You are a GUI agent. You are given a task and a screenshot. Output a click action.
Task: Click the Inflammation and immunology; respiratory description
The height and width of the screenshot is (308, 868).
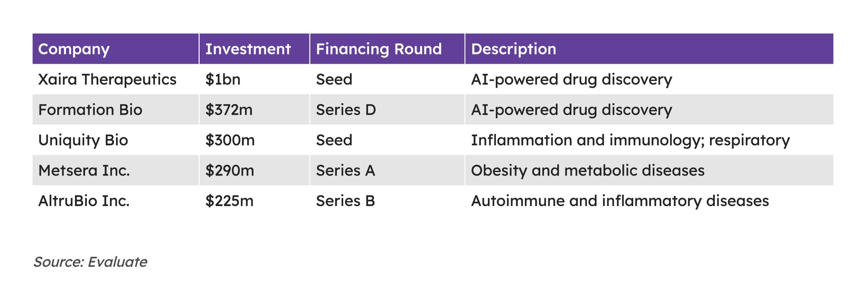pyautogui.click(x=630, y=140)
